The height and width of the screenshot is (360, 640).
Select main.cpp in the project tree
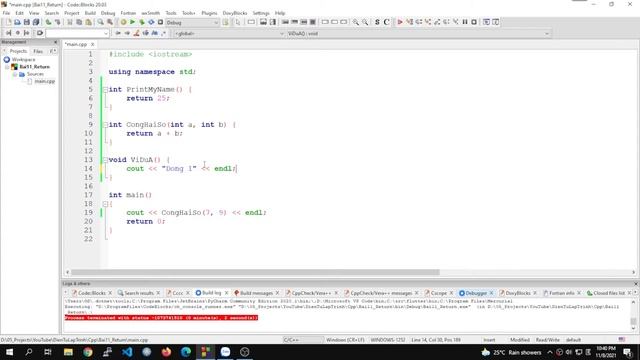tap(44, 81)
